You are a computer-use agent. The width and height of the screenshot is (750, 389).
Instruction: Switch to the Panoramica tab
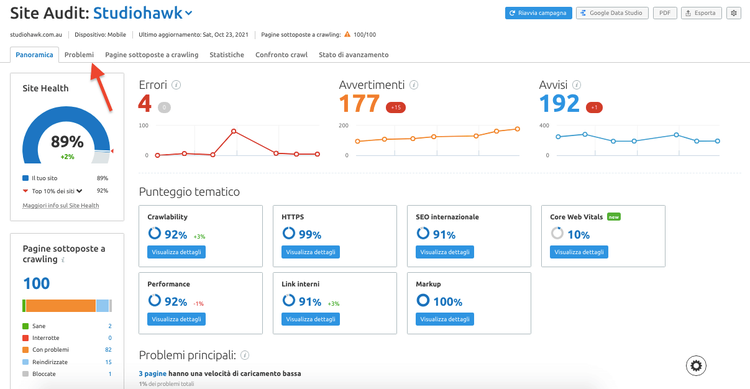(x=34, y=55)
